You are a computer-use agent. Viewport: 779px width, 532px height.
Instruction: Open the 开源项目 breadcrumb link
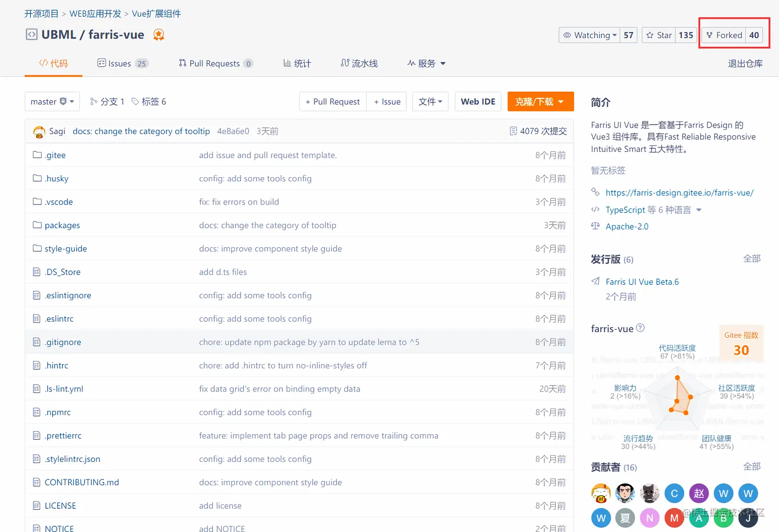pos(42,13)
